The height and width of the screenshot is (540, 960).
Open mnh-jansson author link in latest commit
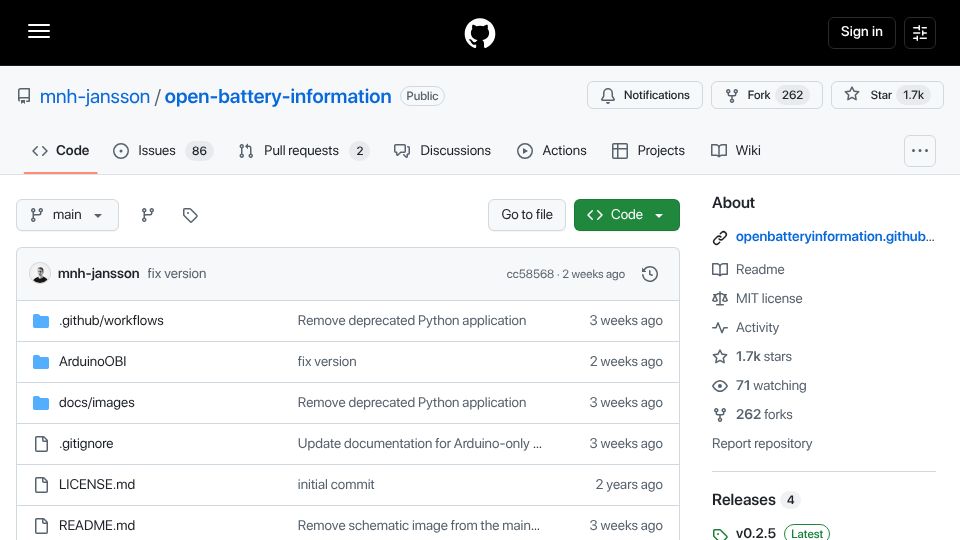(99, 274)
